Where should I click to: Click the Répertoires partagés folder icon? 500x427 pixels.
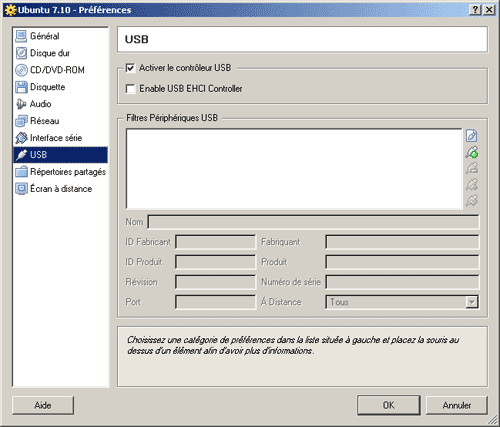click(x=21, y=172)
